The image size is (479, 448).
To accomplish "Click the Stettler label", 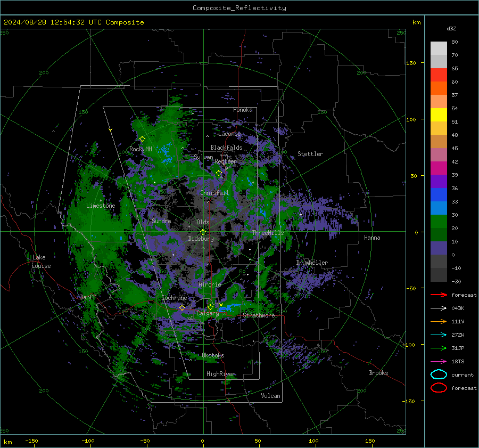I will coord(310,154).
